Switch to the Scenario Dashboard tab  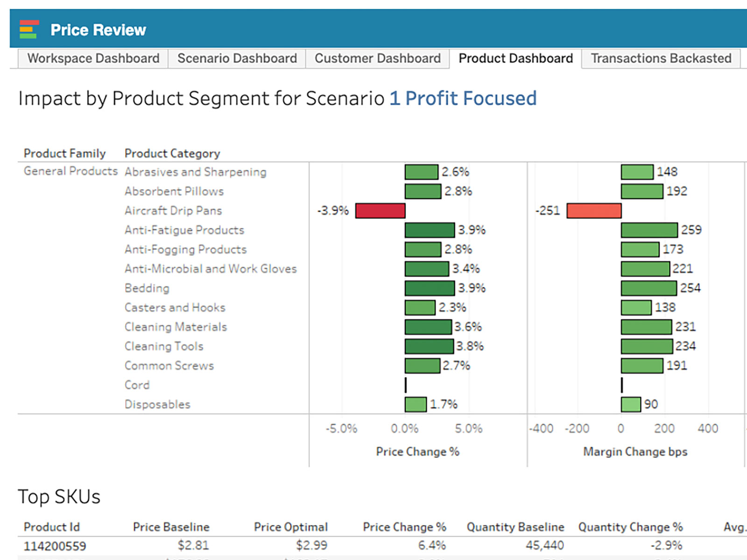pyautogui.click(x=237, y=58)
